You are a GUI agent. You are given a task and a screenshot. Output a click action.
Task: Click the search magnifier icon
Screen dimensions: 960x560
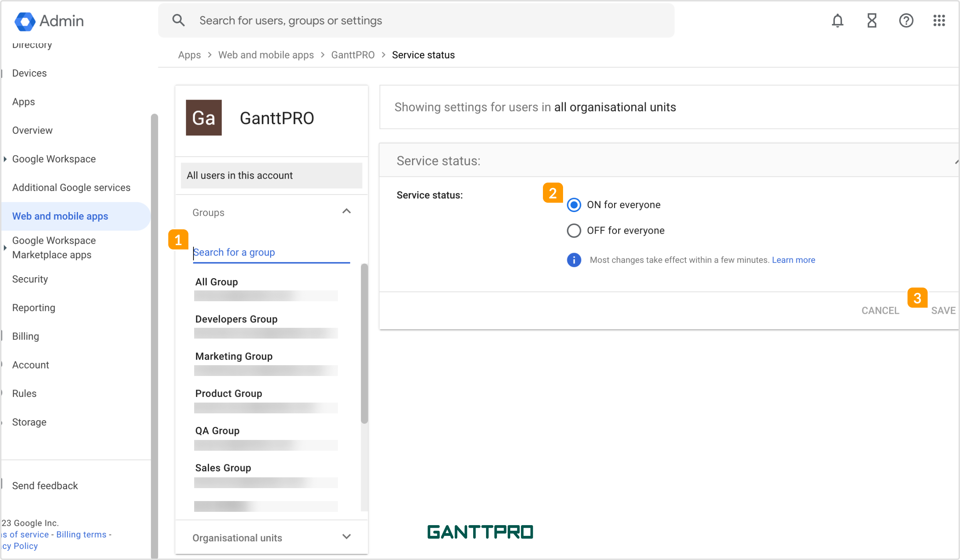point(178,20)
